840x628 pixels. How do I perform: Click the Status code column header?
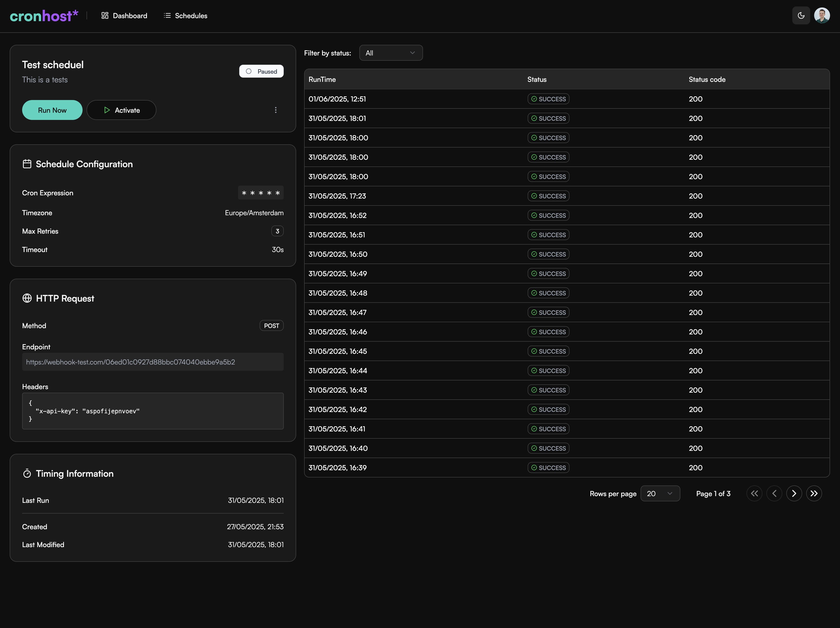707,79
